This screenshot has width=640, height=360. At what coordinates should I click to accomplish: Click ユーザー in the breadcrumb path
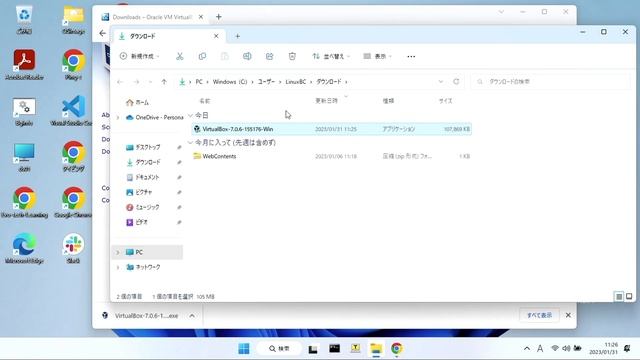pyautogui.click(x=266, y=82)
